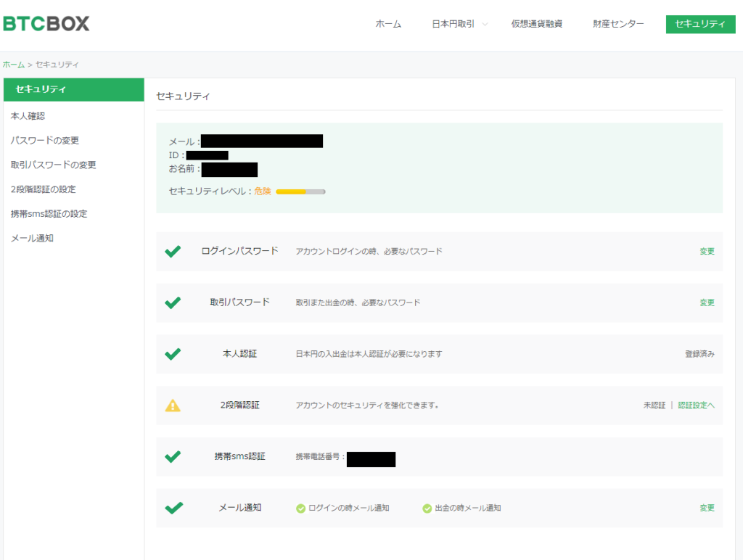Open 本人確認 in the left sidebar
Screen dimensions: 743x560
coord(28,116)
